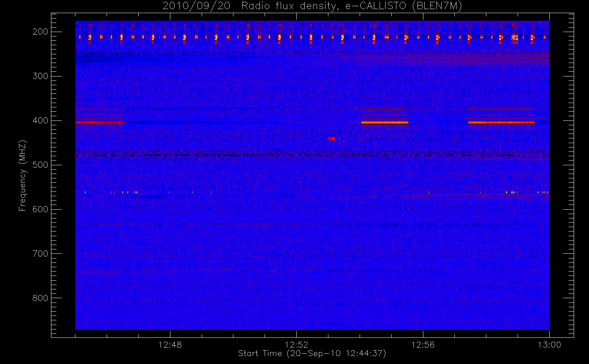Click the 300 frequency tick label
Screen dimensions: 589x364
tap(40, 76)
